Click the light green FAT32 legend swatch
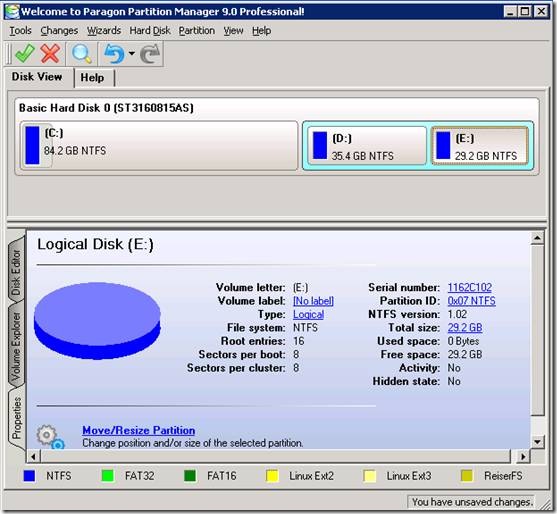 [x=108, y=476]
